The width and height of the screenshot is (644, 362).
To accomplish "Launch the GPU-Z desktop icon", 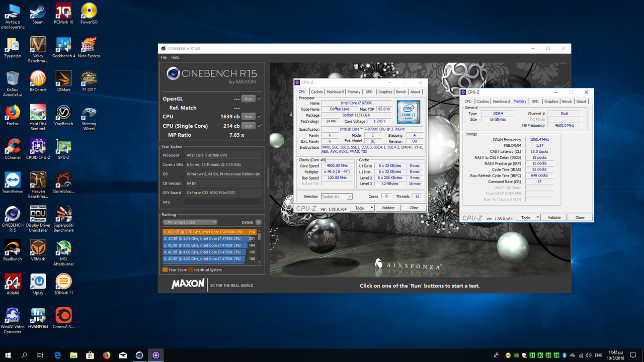I will click(63, 148).
